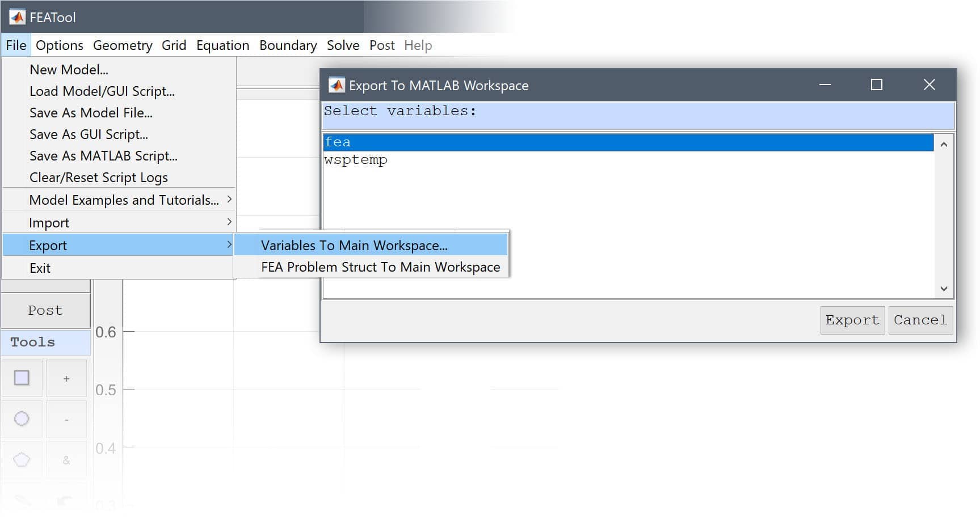Select the fea variable in list
Image resolution: width=980 pixels, height=520 pixels.
(628, 142)
